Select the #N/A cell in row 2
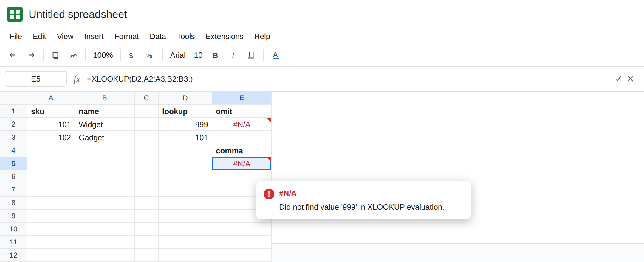 242,124
